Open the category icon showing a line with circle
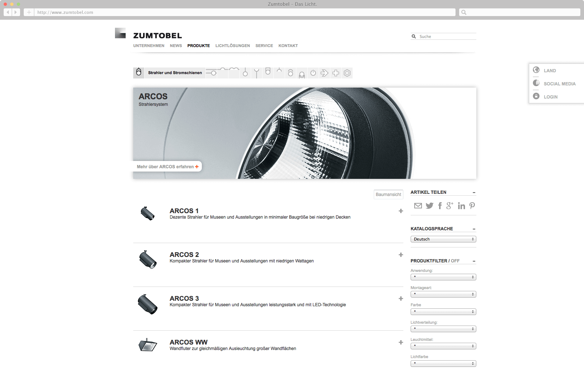Viewport: 584px width, 392px height. pos(211,73)
